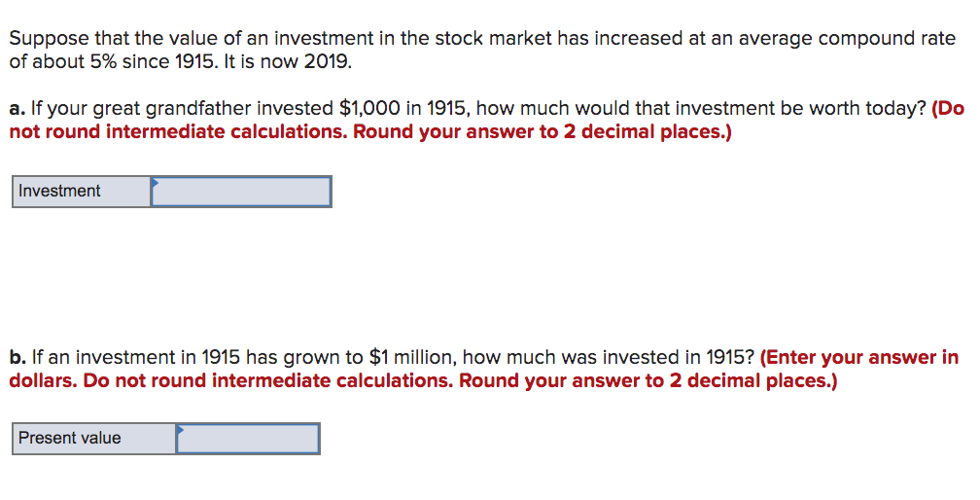The width and height of the screenshot is (980, 500).
Task: Click the bold 'b.' question label
Action: [x=17, y=357]
